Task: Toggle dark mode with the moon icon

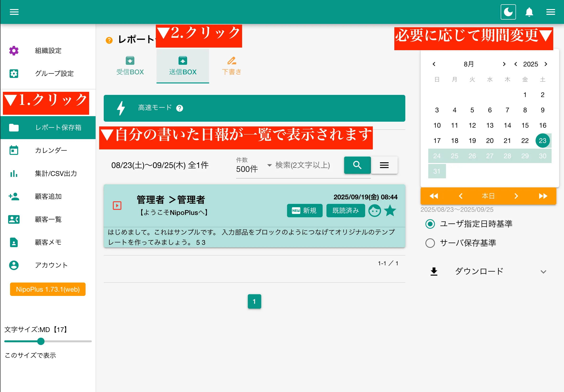Action: point(508,11)
